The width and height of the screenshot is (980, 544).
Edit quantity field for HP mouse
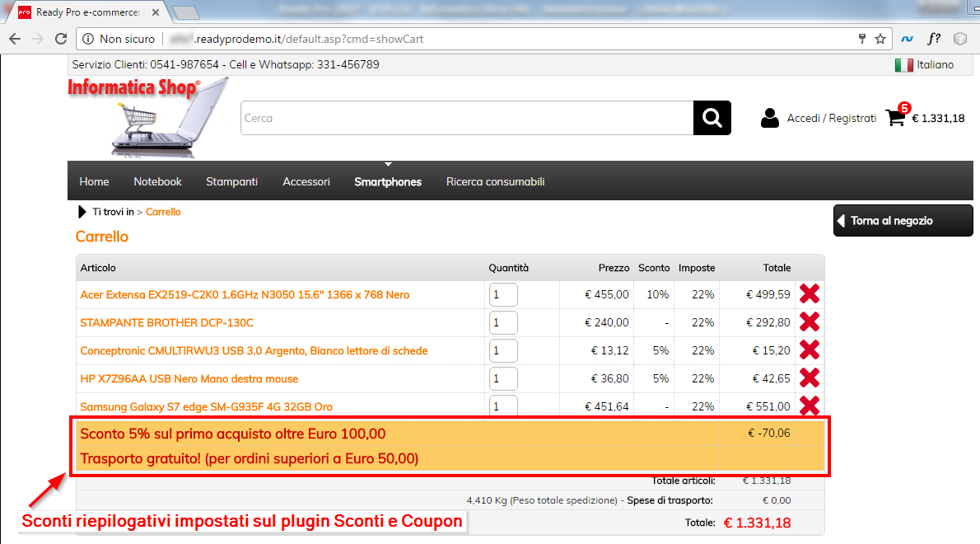(503, 379)
